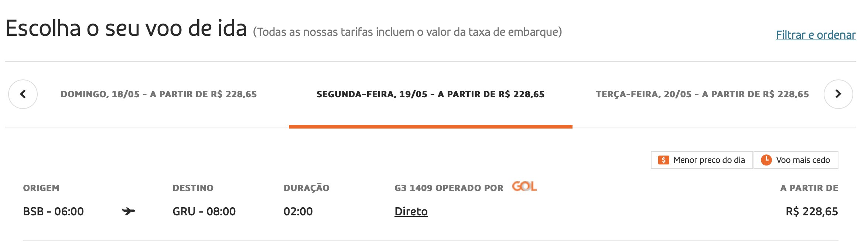
Task: Click the GOL airline logo
Action: click(524, 187)
